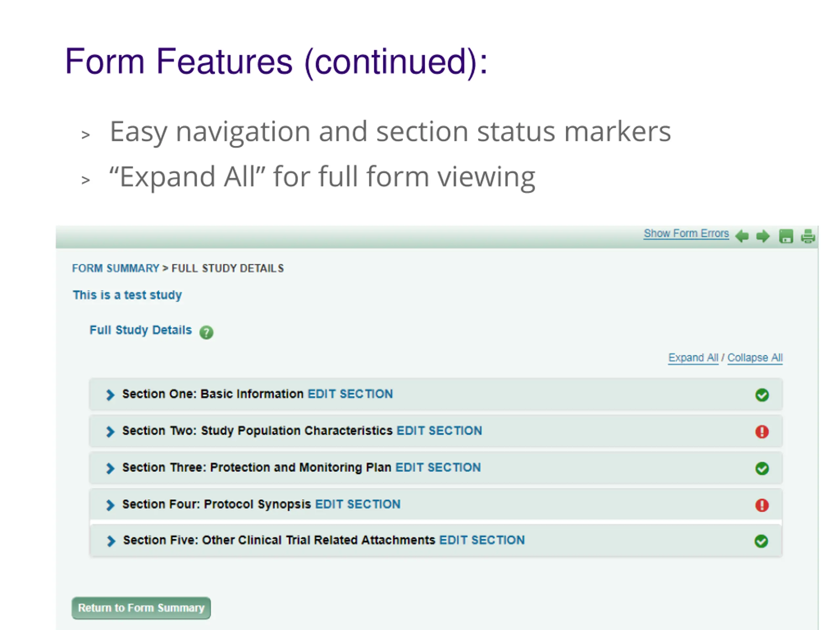Click green check status for Section One
This screenshot has width=840, height=630.
[x=762, y=395]
